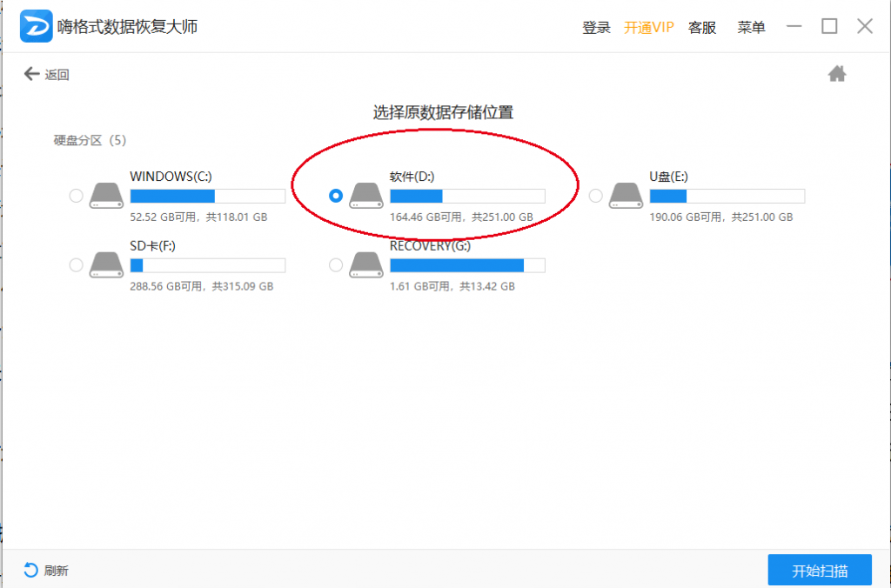The height and width of the screenshot is (588, 891).
Task: Click the 开始扫描 button
Action: tap(820, 570)
